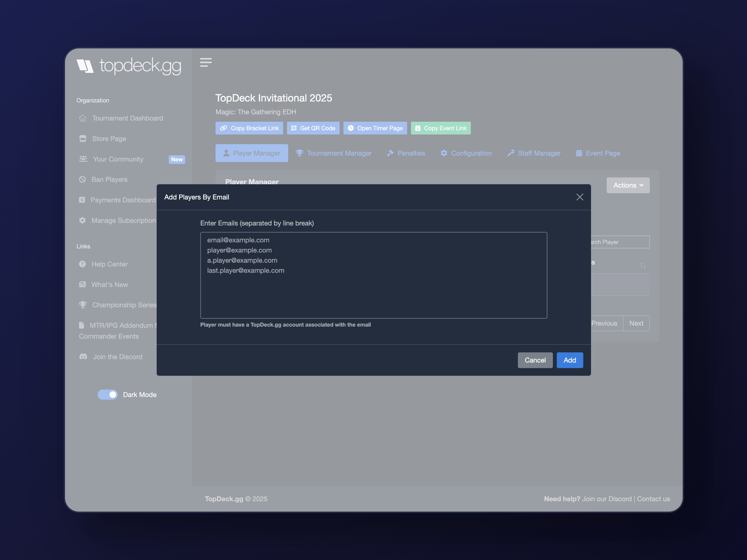
Task: Click into the Enter Emails text area
Action: coord(373,275)
